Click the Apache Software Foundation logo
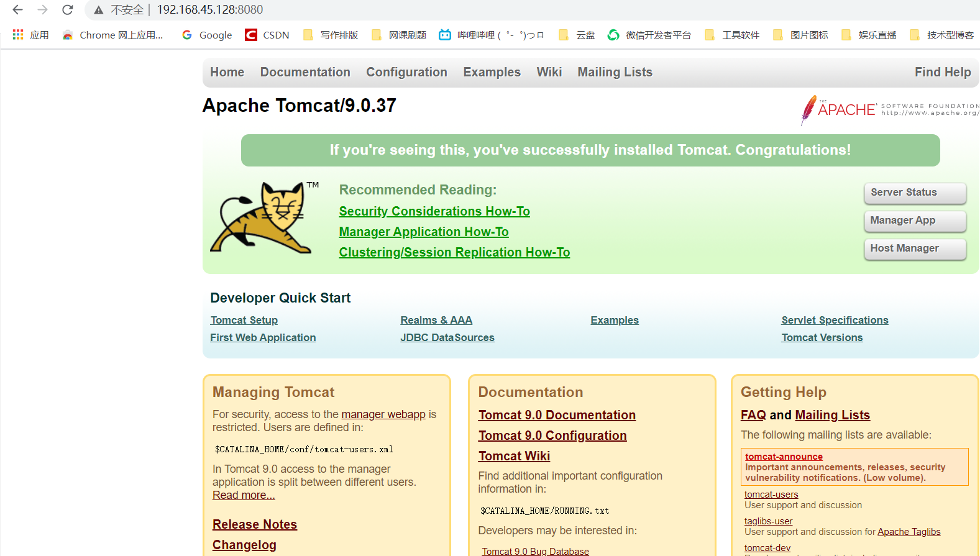 click(x=889, y=110)
